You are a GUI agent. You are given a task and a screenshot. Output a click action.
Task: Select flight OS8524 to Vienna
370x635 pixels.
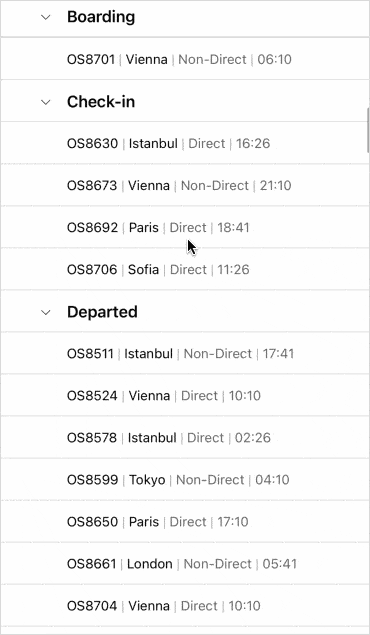click(x=185, y=396)
